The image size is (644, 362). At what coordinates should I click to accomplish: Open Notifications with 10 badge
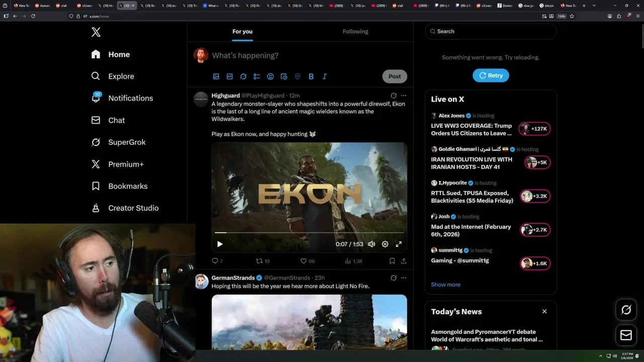[x=122, y=98]
